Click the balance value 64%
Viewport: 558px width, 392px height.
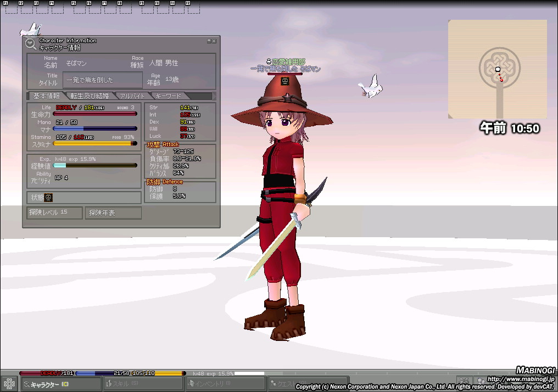[178, 172]
